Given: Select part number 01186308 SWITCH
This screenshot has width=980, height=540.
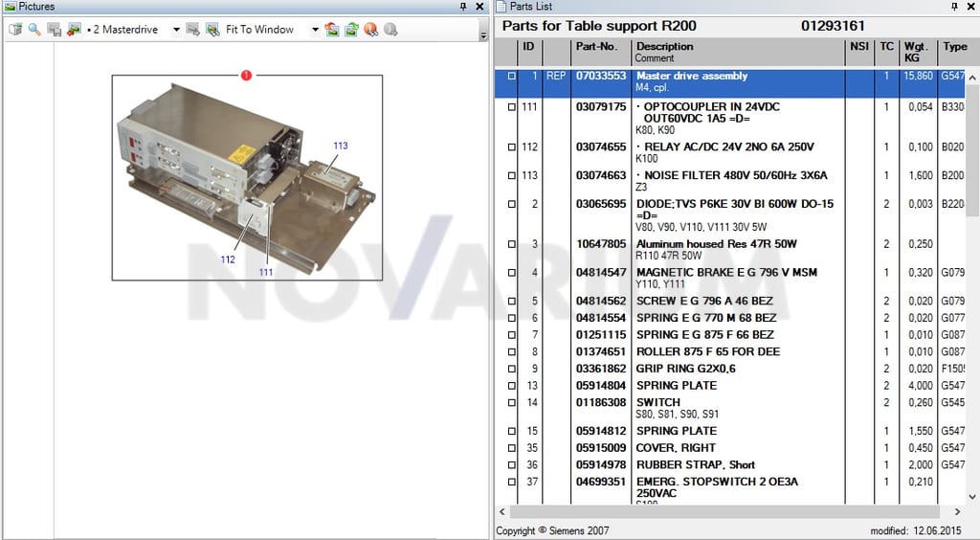Looking at the screenshot, I should [x=601, y=402].
